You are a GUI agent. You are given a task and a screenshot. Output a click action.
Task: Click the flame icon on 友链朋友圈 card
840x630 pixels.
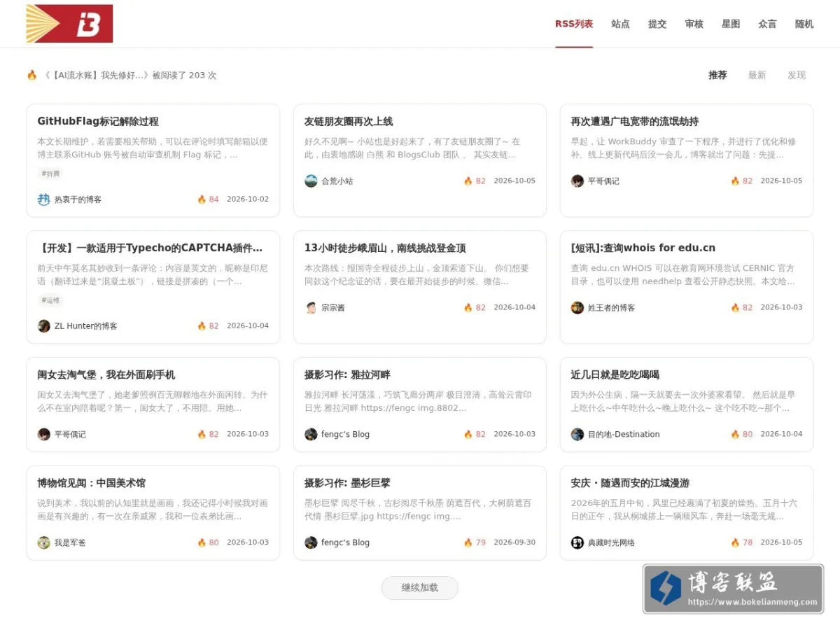468,181
